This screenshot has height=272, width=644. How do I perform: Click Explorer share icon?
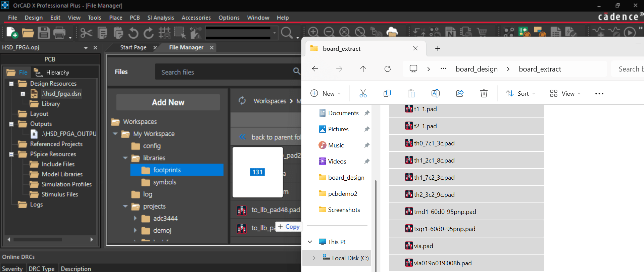click(x=459, y=93)
